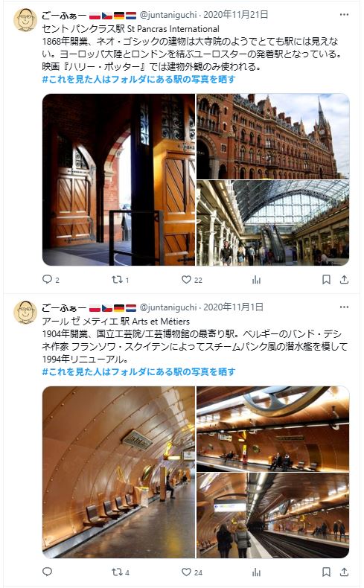
Task: Like the Arts et Métiers tweet with 24 likes
Action: click(x=186, y=572)
